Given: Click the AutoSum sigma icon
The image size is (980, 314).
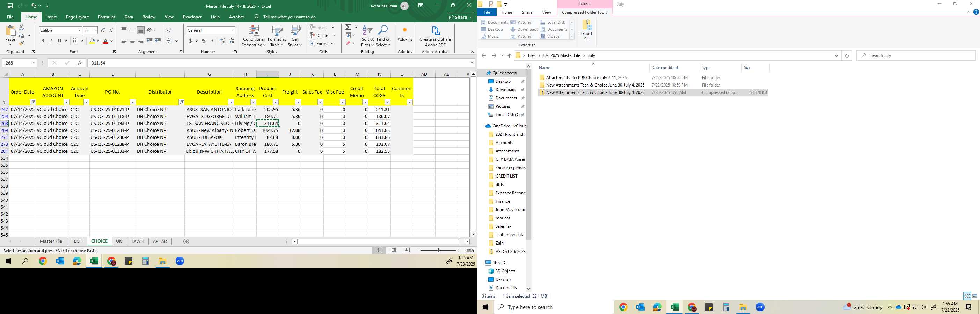Looking at the screenshot, I should tap(348, 27).
